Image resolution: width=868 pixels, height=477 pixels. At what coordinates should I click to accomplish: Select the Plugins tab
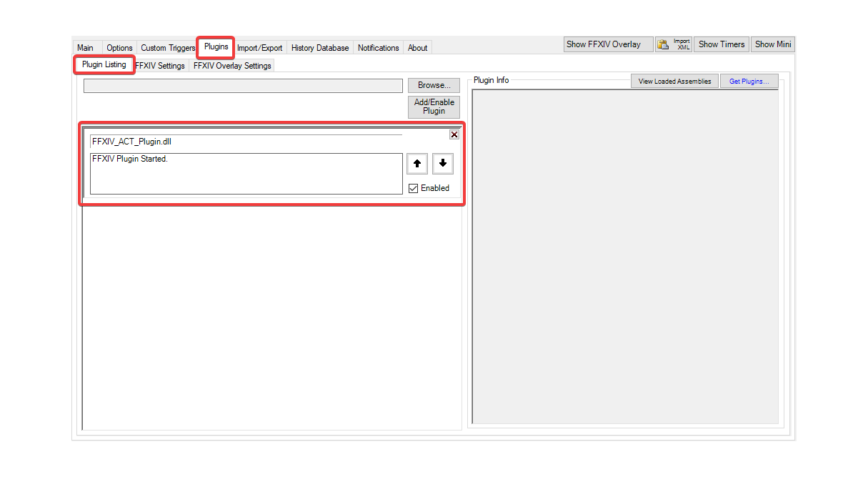point(216,46)
